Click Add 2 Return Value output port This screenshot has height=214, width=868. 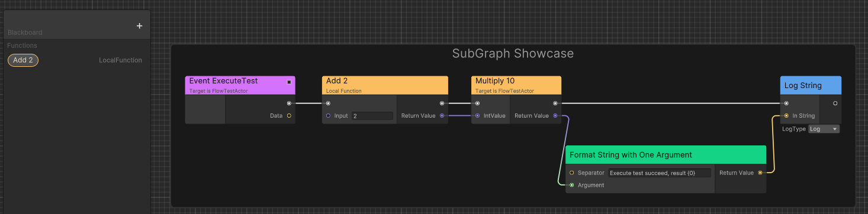click(x=442, y=116)
